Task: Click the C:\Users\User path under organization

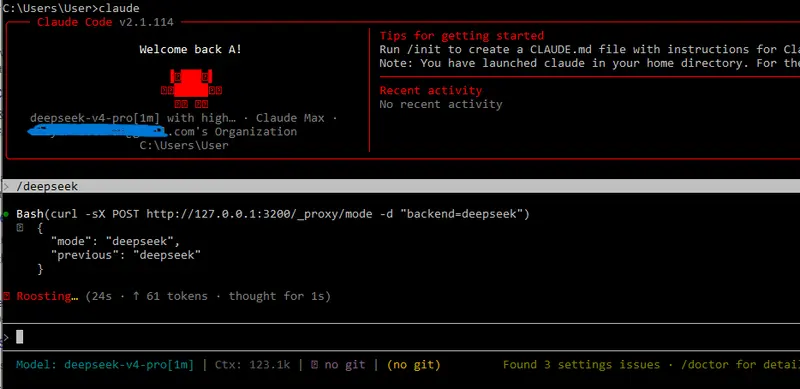Action: (184, 145)
